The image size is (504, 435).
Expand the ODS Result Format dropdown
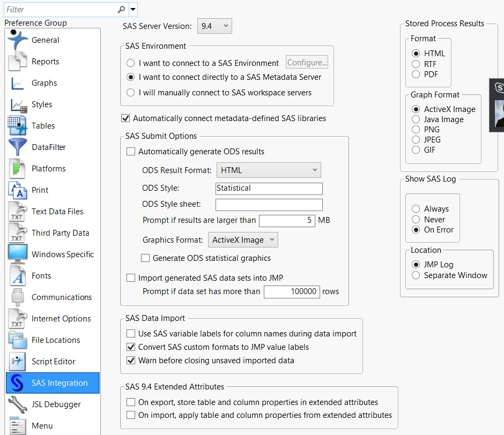click(269, 170)
